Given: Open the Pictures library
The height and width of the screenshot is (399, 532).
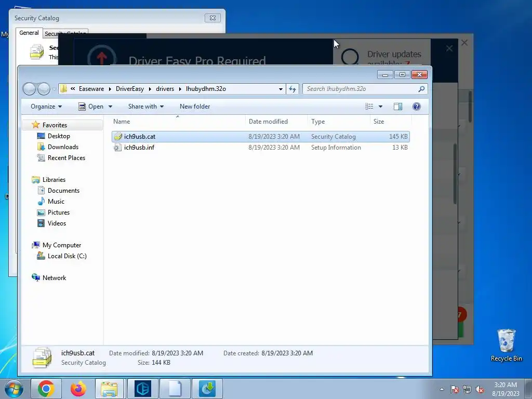Looking at the screenshot, I should pos(59,212).
